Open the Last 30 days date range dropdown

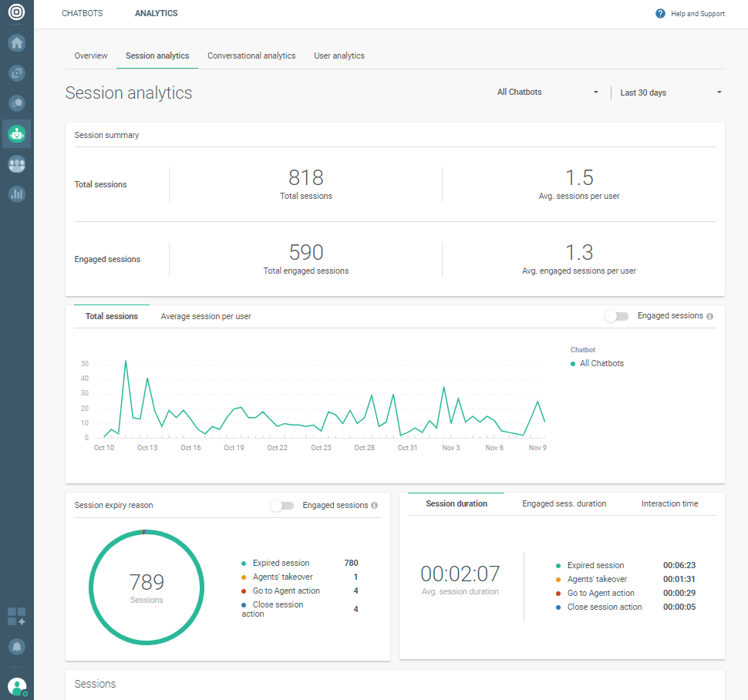(669, 92)
